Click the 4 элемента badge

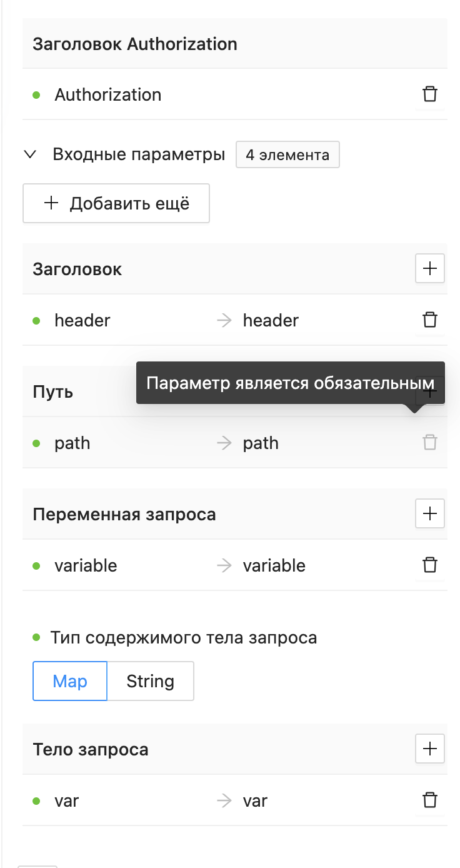(287, 154)
